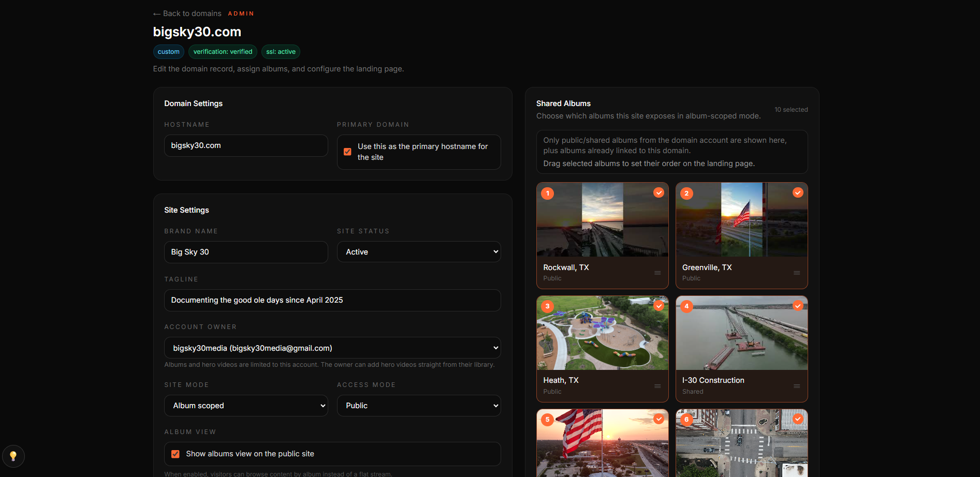Viewport: 980px width, 477px height.
Task: Click the ADMIN label
Action: pos(241,13)
